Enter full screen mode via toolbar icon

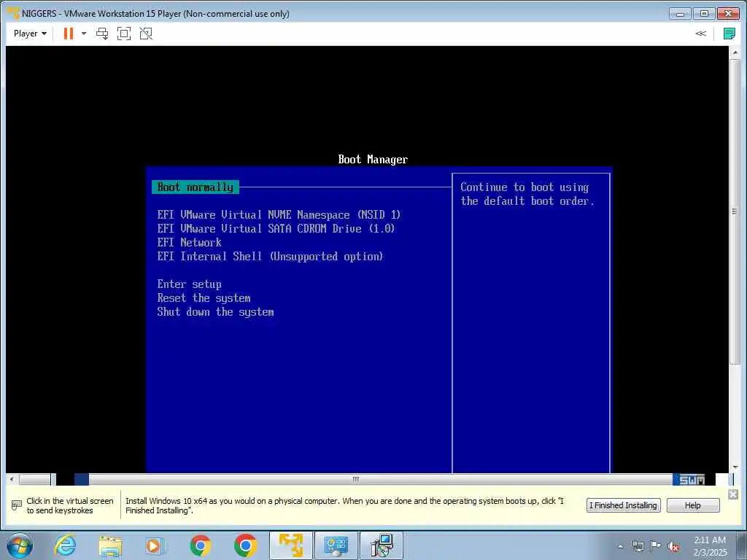tap(124, 34)
